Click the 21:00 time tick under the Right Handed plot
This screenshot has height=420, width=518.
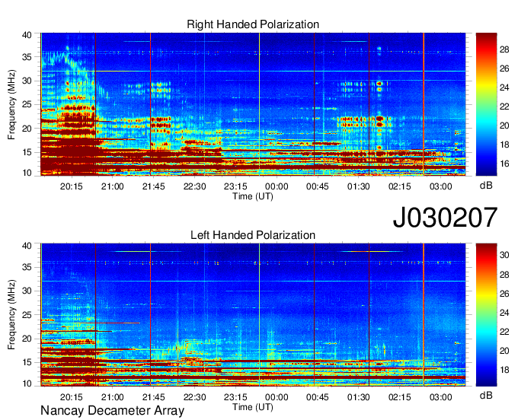coord(112,186)
